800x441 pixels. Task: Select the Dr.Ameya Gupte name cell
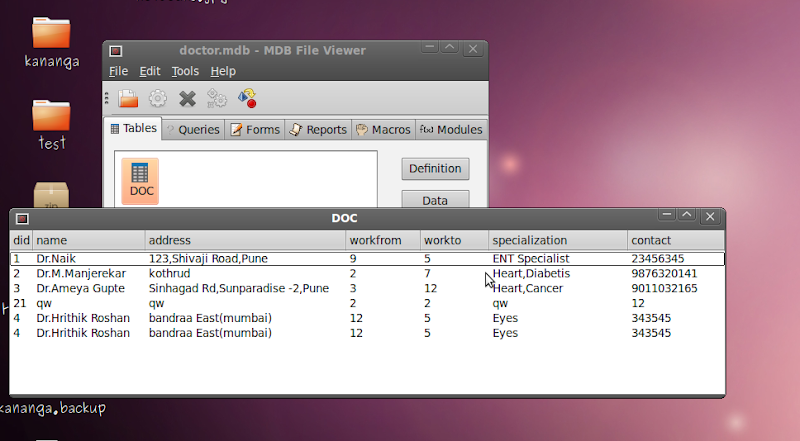click(x=81, y=288)
